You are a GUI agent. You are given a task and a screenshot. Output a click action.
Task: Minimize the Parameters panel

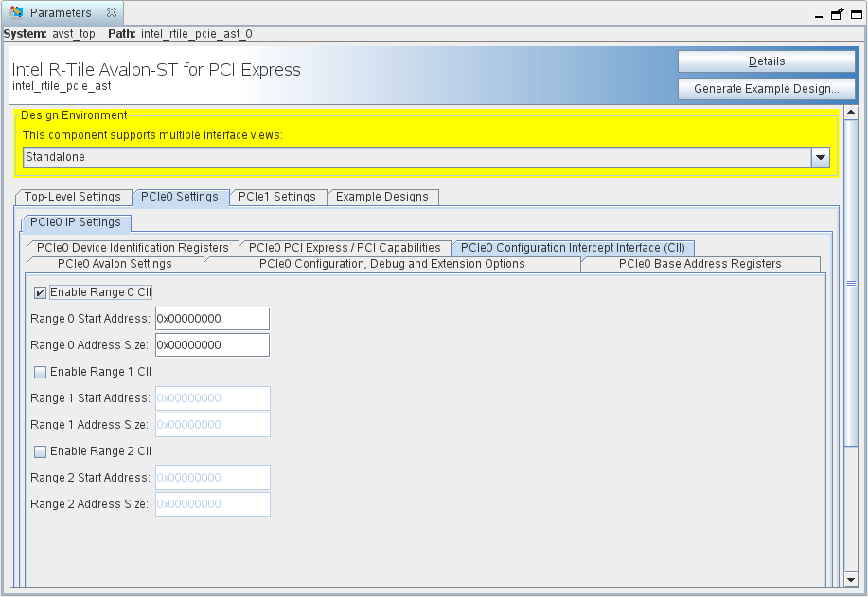(819, 15)
